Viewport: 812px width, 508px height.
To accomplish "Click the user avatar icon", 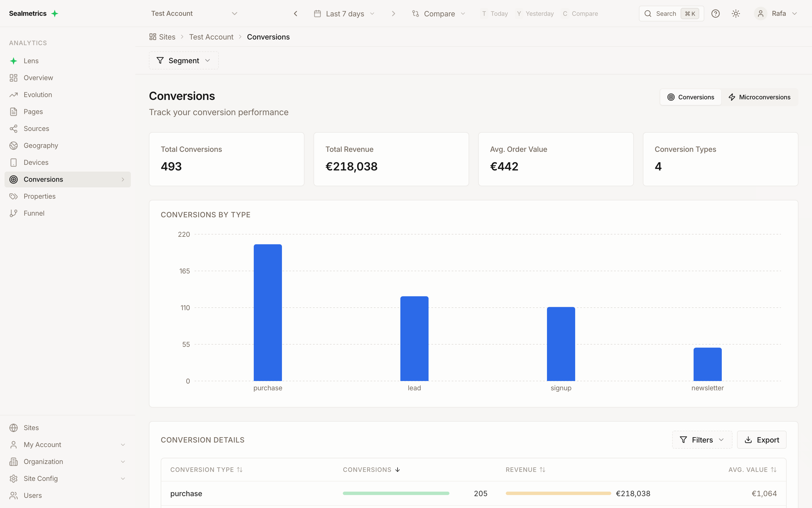I will (761, 14).
